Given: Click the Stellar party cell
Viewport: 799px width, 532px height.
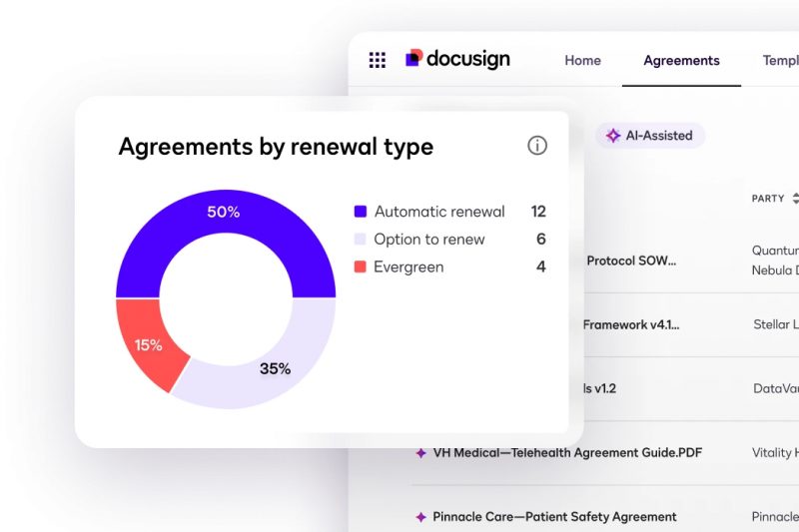Looking at the screenshot, I should pyautogui.click(x=776, y=324).
